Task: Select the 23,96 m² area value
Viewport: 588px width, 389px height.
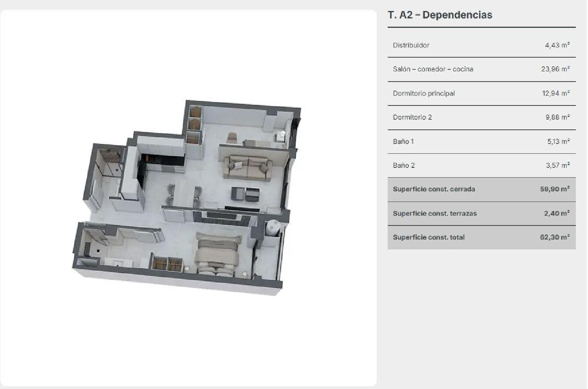Action: coord(555,69)
